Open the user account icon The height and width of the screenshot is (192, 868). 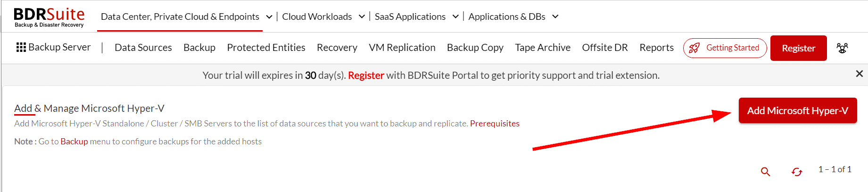click(x=842, y=48)
